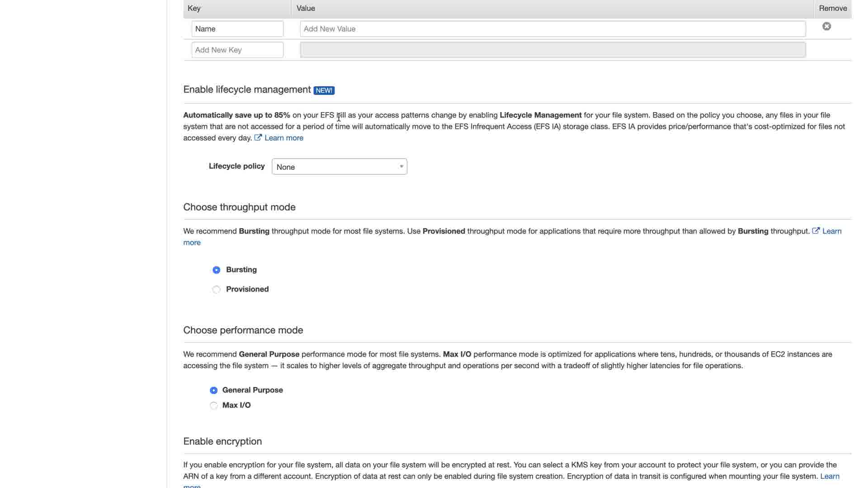Click the Remove column header

pos(833,8)
